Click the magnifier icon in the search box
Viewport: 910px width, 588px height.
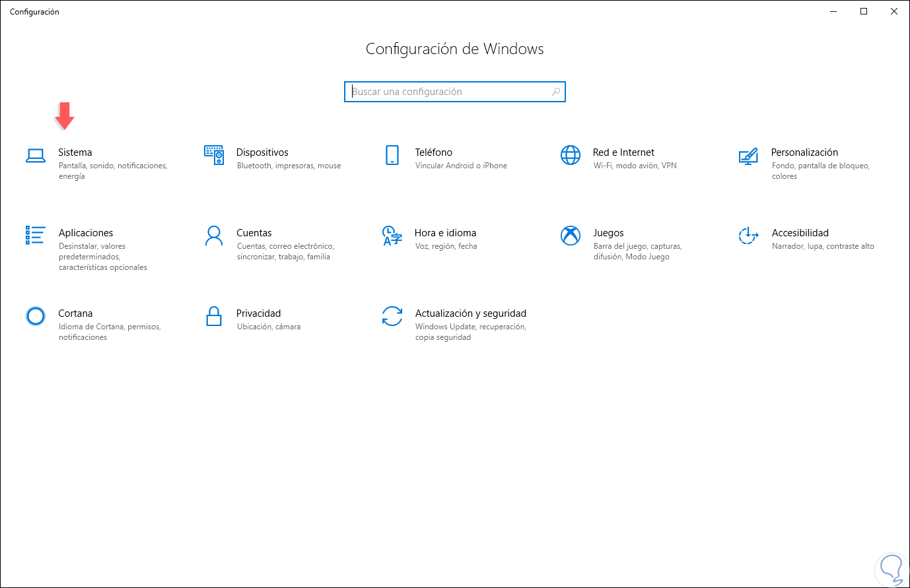556,92
